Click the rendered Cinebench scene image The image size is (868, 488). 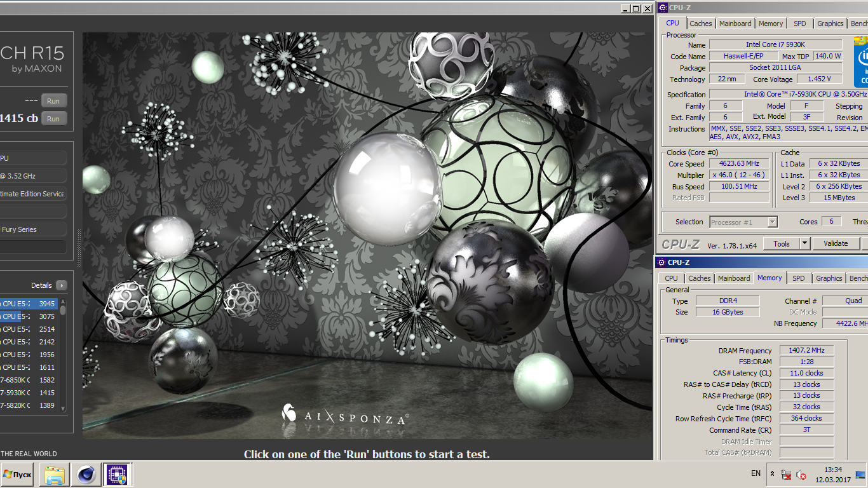[x=367, y=235]
